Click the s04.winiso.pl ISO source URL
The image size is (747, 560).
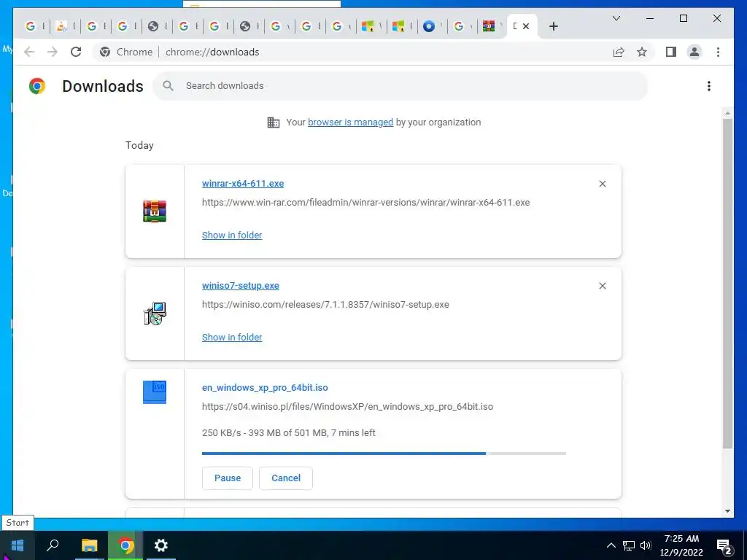(x=347, y=407)
